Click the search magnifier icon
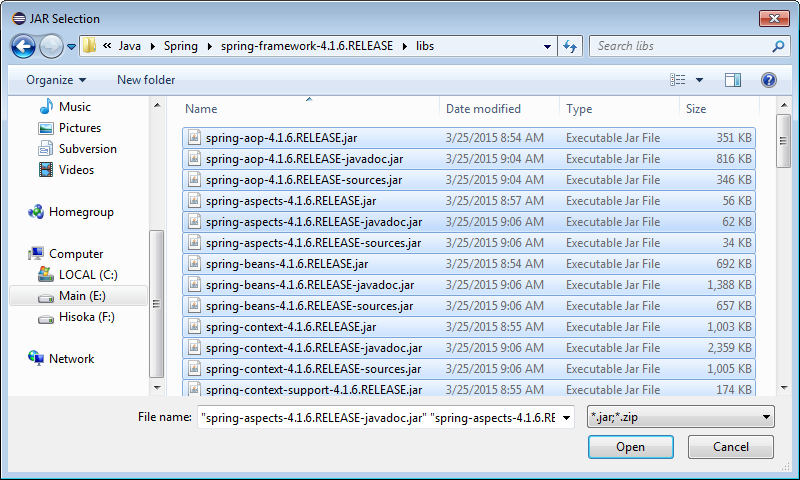 pos(778,46)
